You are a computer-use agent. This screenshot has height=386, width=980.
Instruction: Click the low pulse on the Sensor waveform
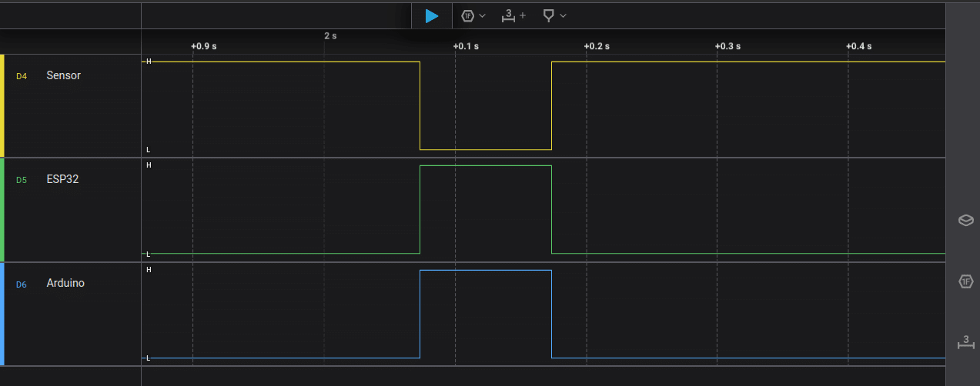pos(485,148)
